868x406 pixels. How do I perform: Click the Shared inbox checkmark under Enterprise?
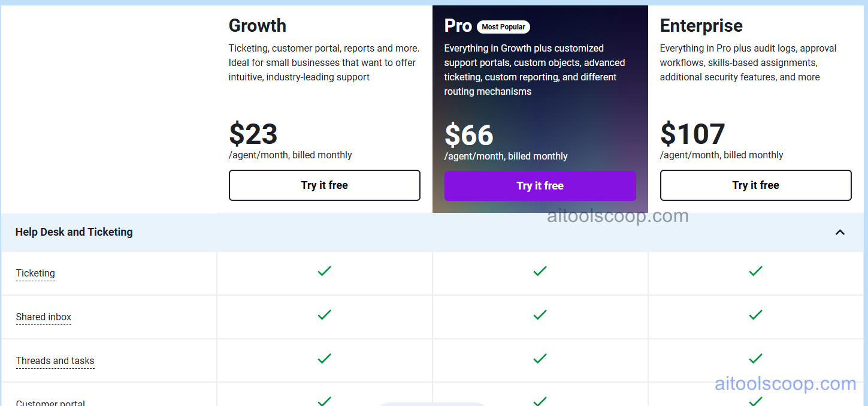pyautogui.click(x=755, y=315)
